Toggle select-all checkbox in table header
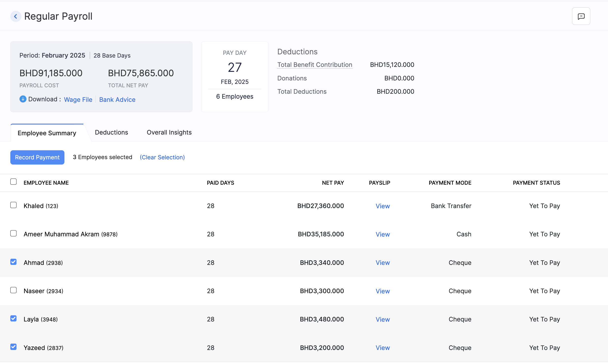Image resolution: width=608 pixels, height=364 pixels. pyautogui.click(x=14, y=182)
